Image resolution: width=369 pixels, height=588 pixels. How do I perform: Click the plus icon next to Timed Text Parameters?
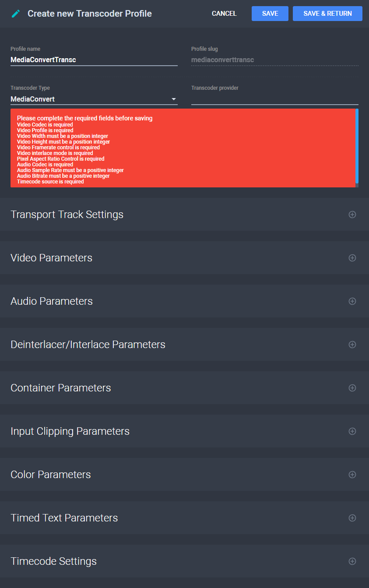352,518
